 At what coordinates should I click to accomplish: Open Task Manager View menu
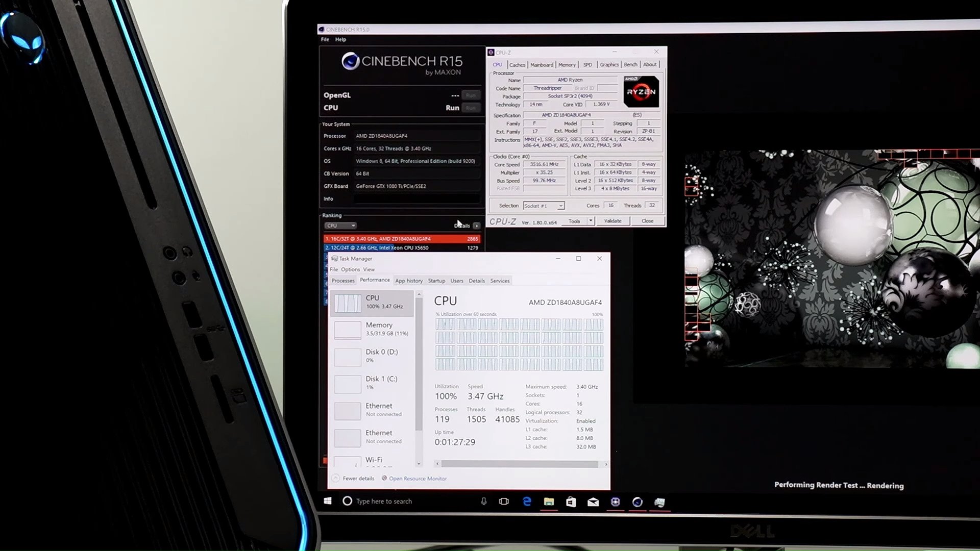click(369, 269)
